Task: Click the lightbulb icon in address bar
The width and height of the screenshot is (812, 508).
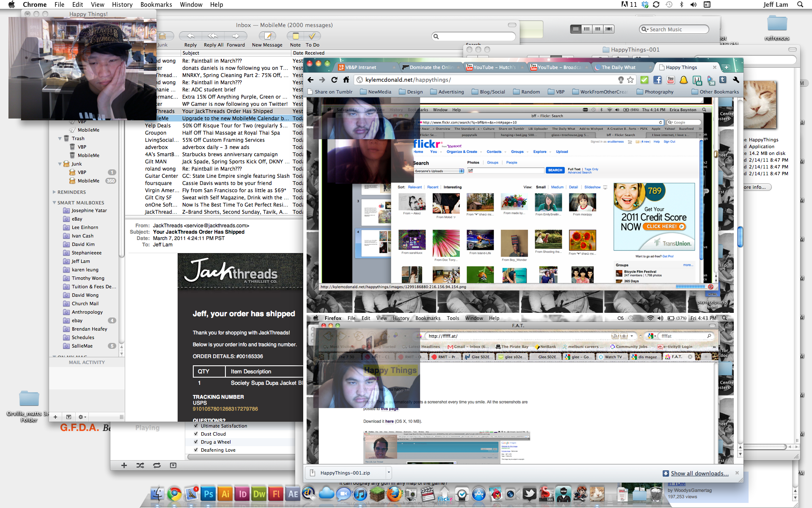Action: [621, 80]
